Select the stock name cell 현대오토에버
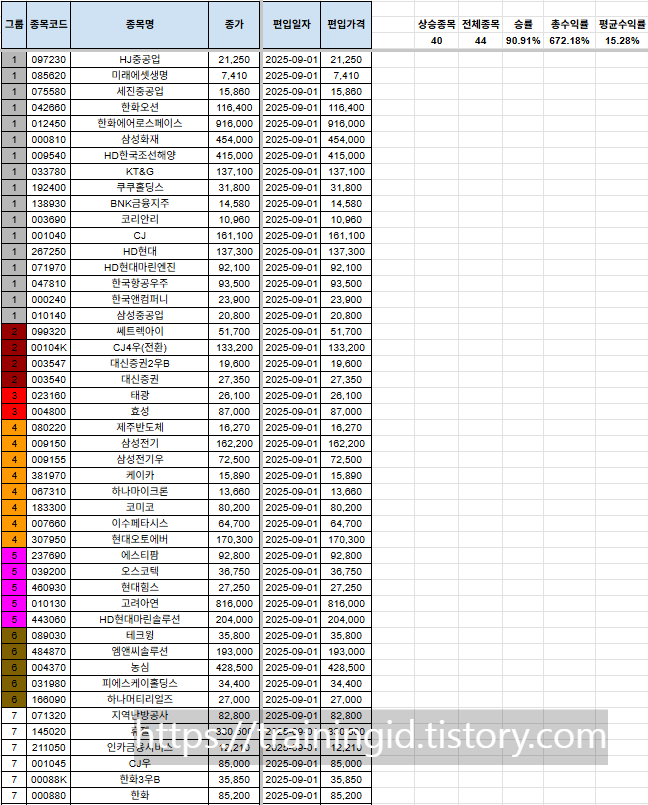This screenshot has width=648, height=805. click(140, 540)
